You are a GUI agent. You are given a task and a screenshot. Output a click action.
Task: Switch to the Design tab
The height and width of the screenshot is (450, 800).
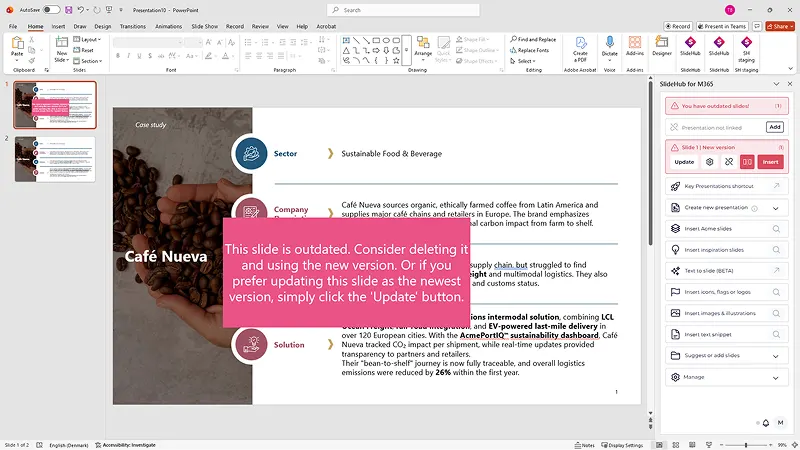coord(103,26)
